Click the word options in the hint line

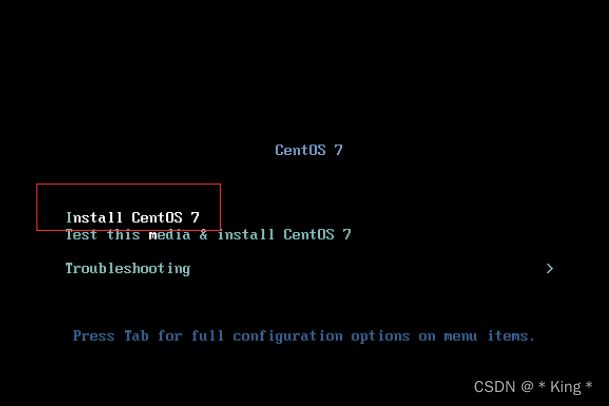coord(380,336)
